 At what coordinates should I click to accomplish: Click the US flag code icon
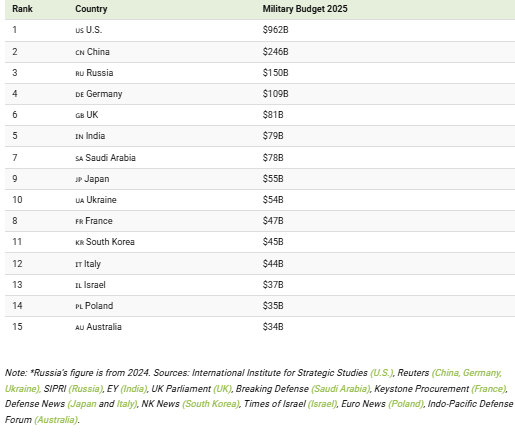pyautogui.click(x=79, y=31)
